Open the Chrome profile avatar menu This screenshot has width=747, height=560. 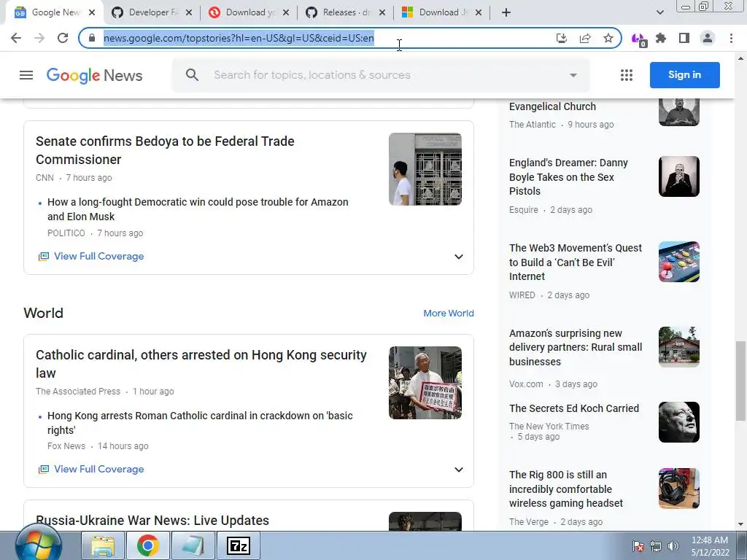[x=708, y=38]
